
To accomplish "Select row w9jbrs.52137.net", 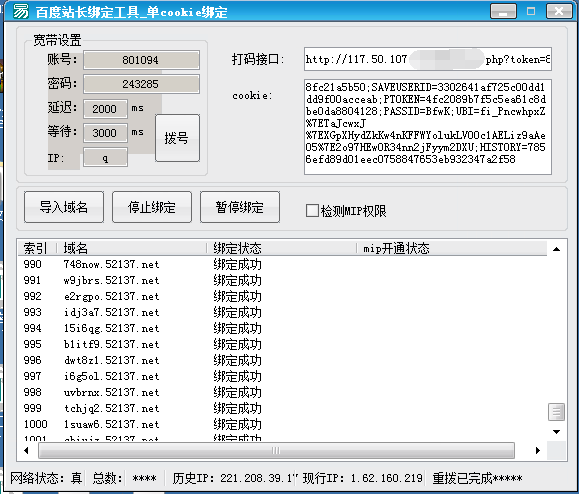I will coord(282,280).
